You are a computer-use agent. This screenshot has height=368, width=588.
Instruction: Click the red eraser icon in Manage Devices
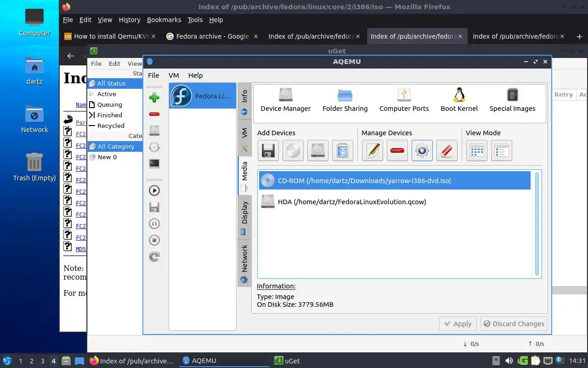pyautogui.click(x=447, y=150)
